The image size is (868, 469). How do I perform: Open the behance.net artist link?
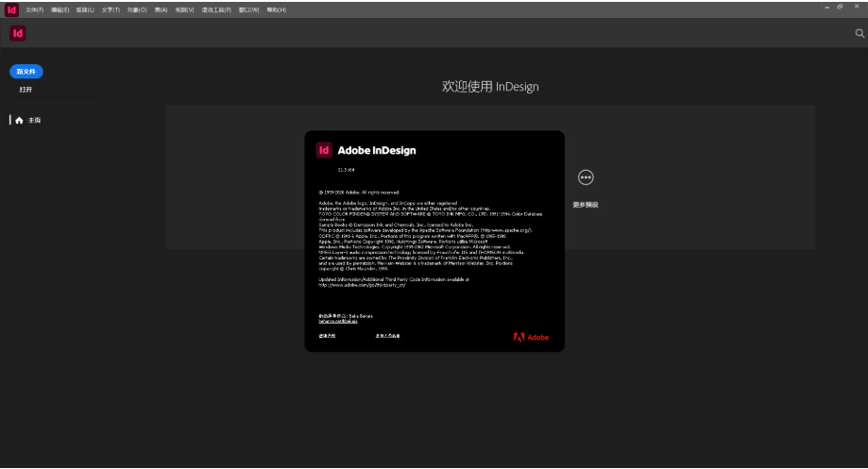338,322
